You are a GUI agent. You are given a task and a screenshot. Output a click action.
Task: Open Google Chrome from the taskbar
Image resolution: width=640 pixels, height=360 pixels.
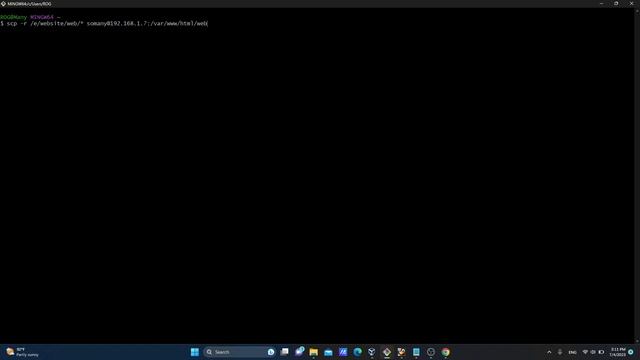coord(445,352)
